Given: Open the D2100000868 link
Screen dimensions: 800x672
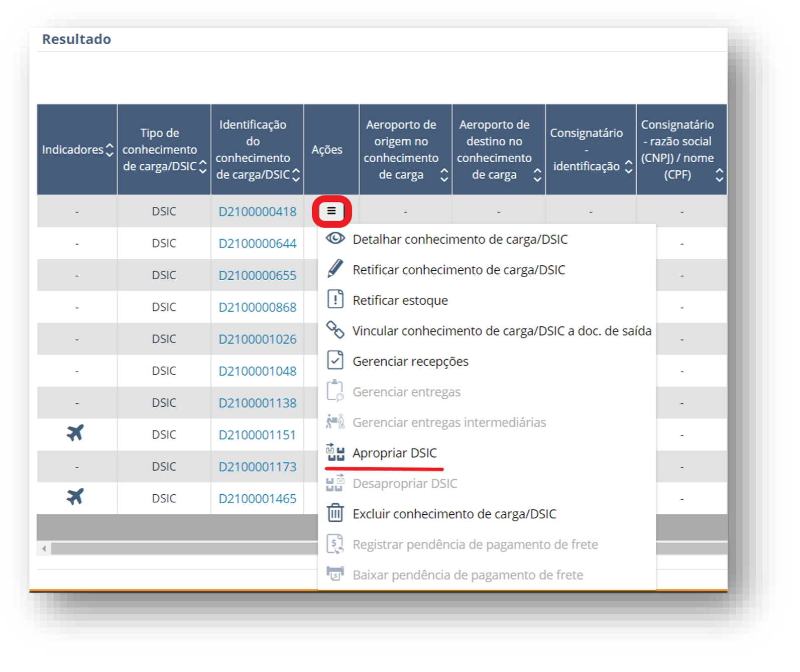Looking at the screenshot, I should point(258,307).
